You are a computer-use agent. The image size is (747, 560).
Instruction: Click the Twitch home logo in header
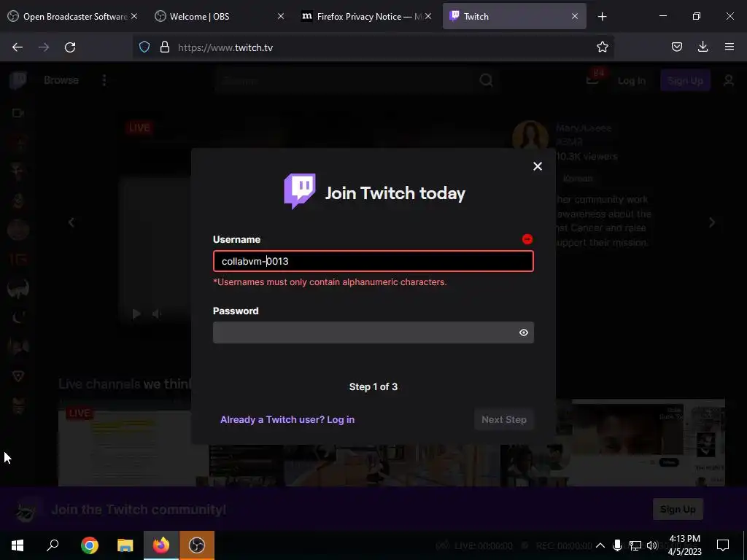[18, 80]
